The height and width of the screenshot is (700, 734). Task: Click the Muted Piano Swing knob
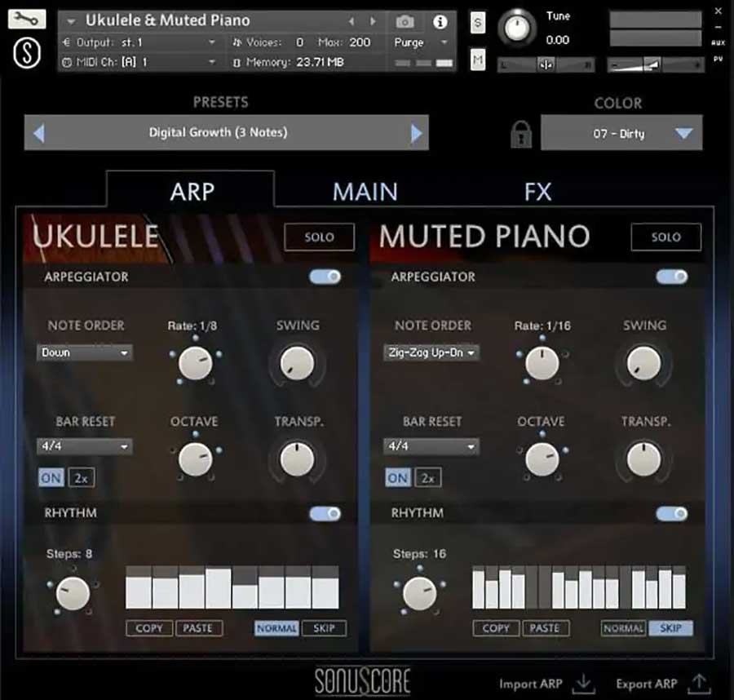(643, 363)
